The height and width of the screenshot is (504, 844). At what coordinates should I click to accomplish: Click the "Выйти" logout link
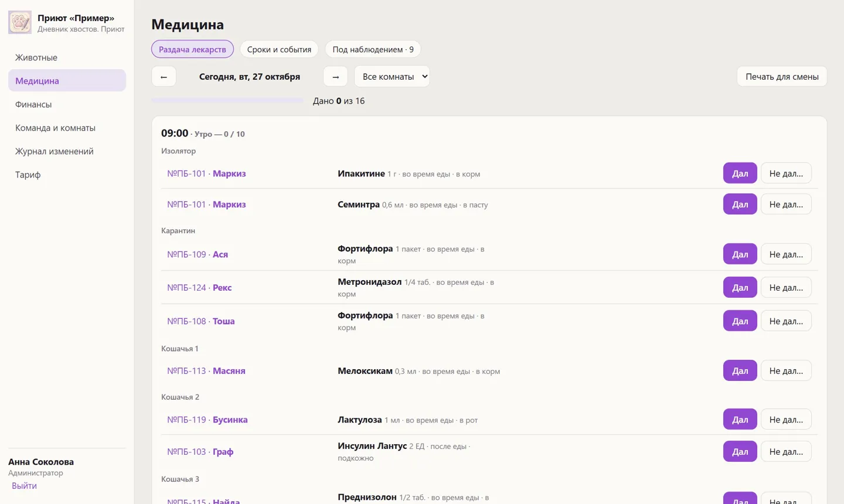(24, 486)
